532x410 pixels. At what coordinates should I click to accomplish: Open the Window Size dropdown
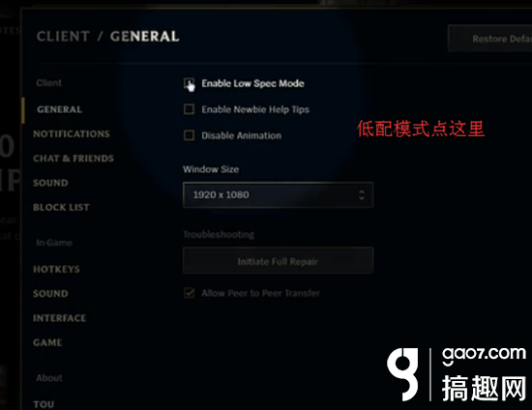[x=278, y=194]
